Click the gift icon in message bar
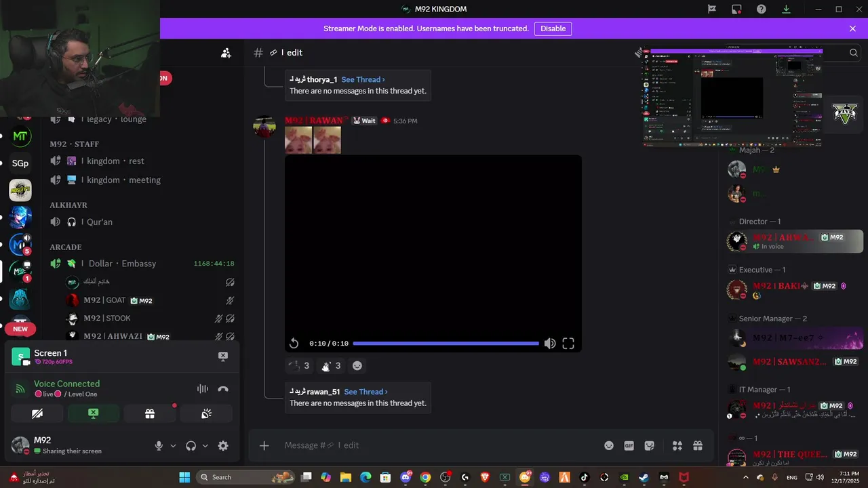This screenshot has height=488, width=868. point(698,445)
